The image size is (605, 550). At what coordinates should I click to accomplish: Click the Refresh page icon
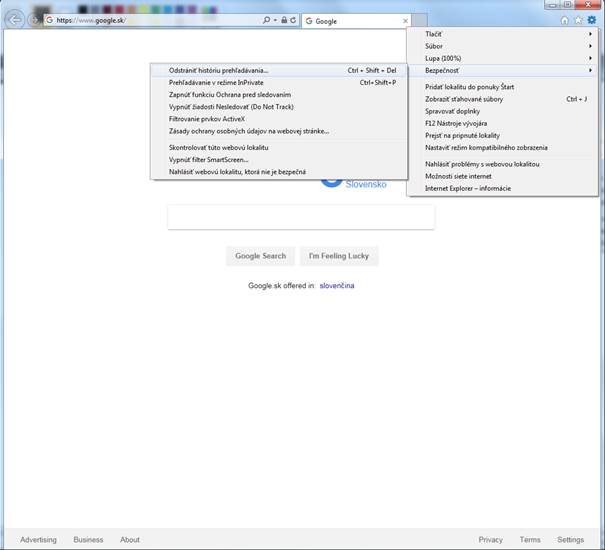(293, 20)
